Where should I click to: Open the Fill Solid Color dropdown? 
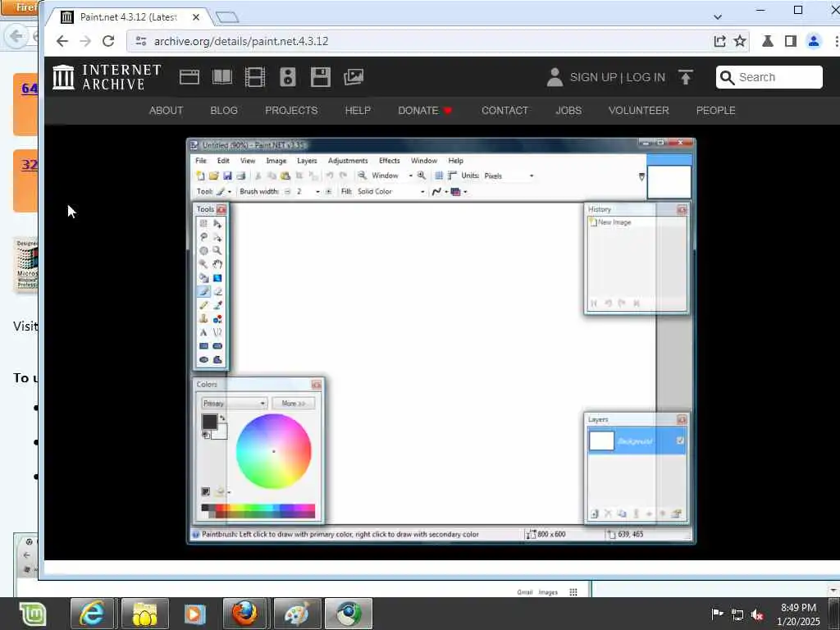(391, 191)
